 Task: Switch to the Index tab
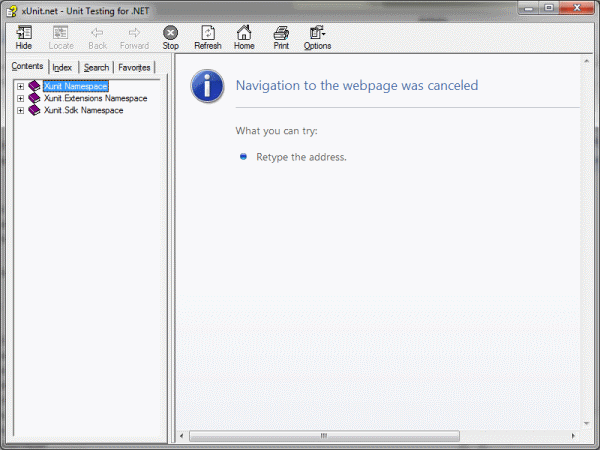pos(62,67)
